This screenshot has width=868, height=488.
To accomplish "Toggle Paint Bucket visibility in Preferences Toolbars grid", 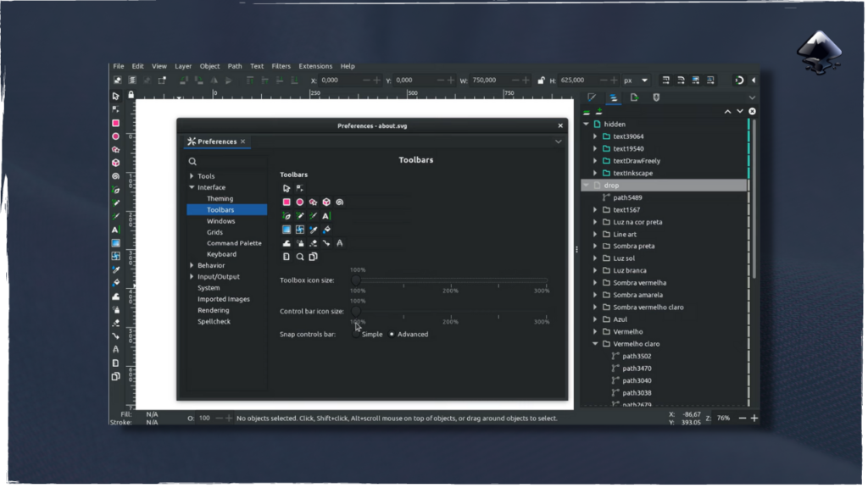I will pyautogui.click(x=326, y=230).
